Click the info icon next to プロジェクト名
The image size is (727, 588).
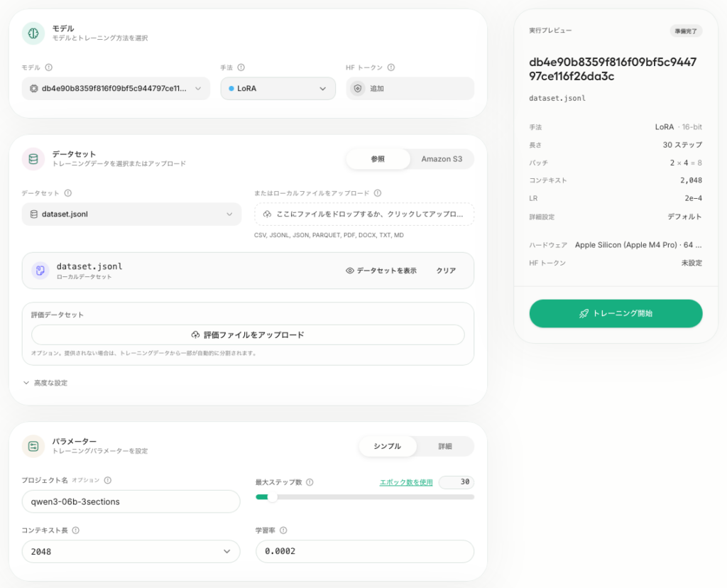(108, 481)
